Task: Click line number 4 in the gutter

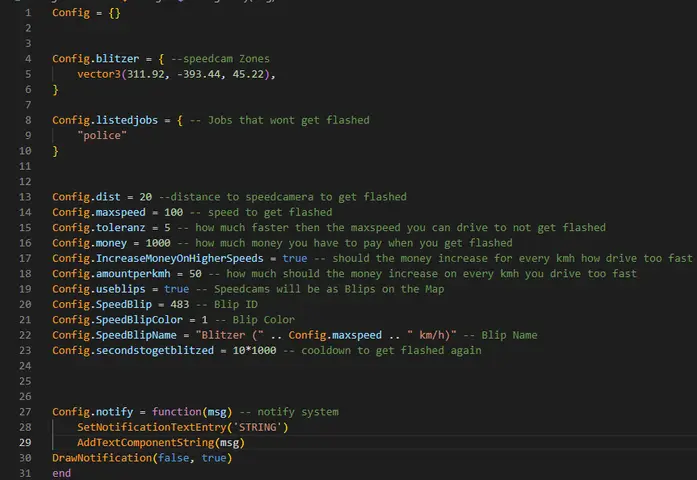Action: [x=28, y=59]
